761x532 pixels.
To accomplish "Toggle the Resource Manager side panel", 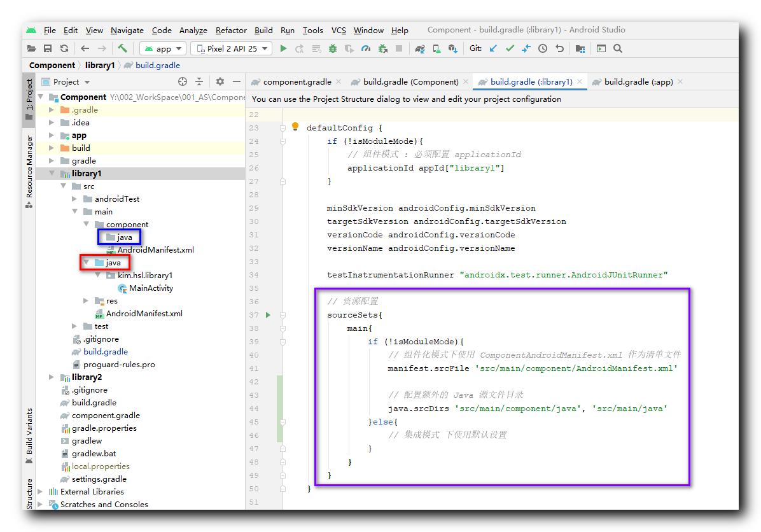I will click(x=29, y=171).
